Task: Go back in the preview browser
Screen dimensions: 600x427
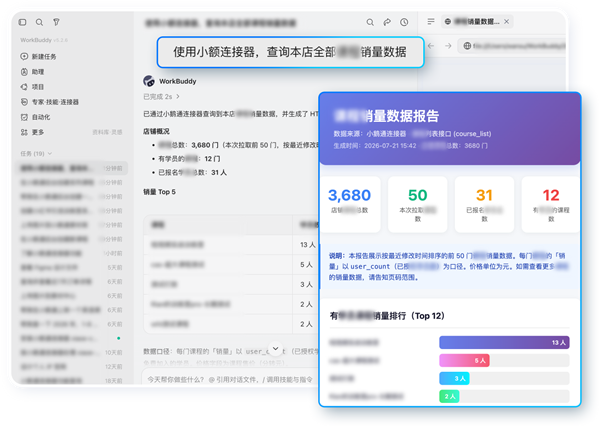Action: (x=431, y=46)
